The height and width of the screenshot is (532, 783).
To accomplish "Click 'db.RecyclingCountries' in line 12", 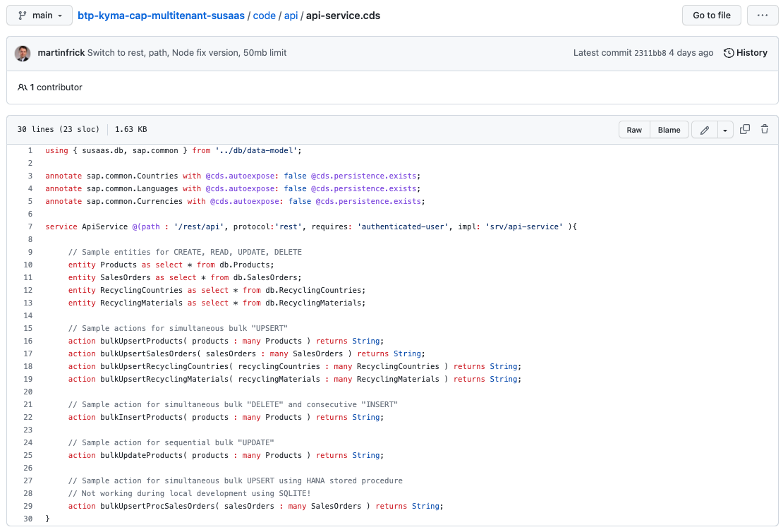I will pyautogui.click(x=313, y=290).
